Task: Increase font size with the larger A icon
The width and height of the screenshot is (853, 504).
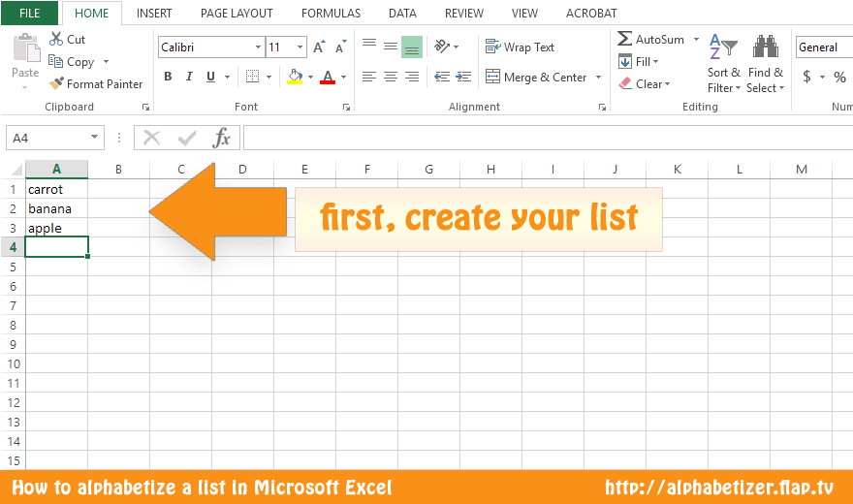Action: [319, 47]
